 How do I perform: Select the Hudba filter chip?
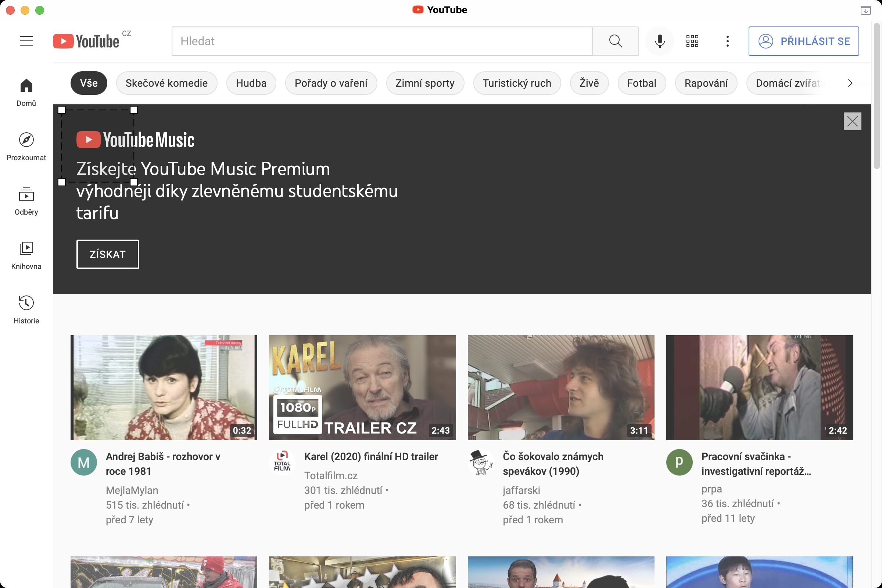coord(251,83)
